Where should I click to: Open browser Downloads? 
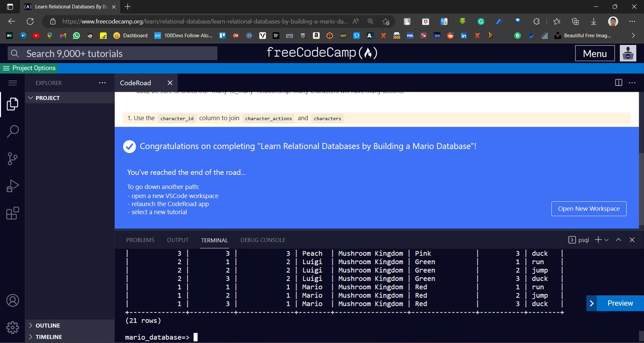point(594,21)
